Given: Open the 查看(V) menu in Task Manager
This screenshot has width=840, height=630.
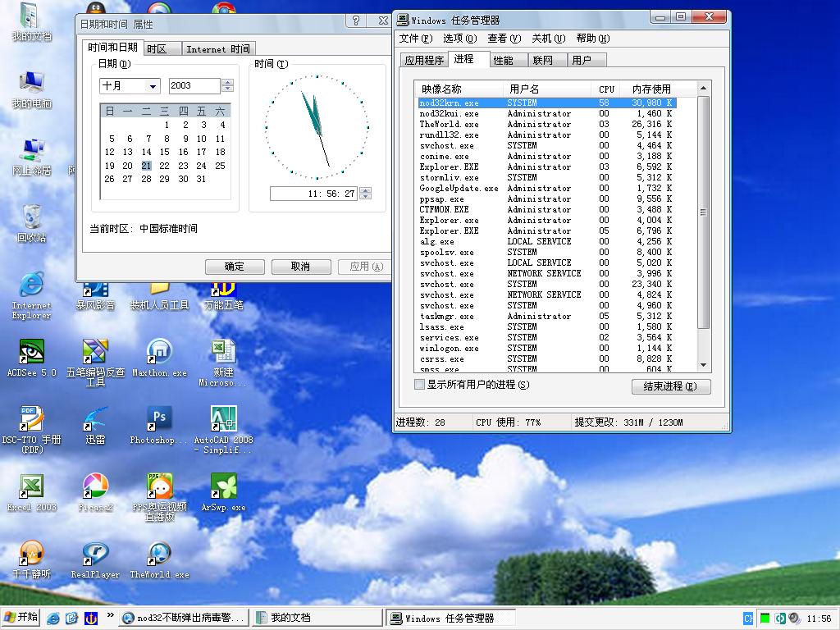Looking at the screenshot, I should tap(504, 39).
